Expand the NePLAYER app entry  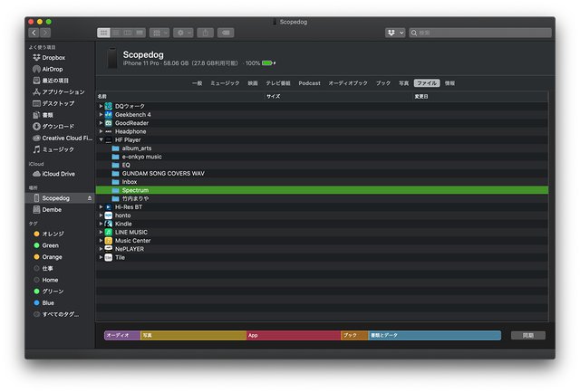point(101,248)
